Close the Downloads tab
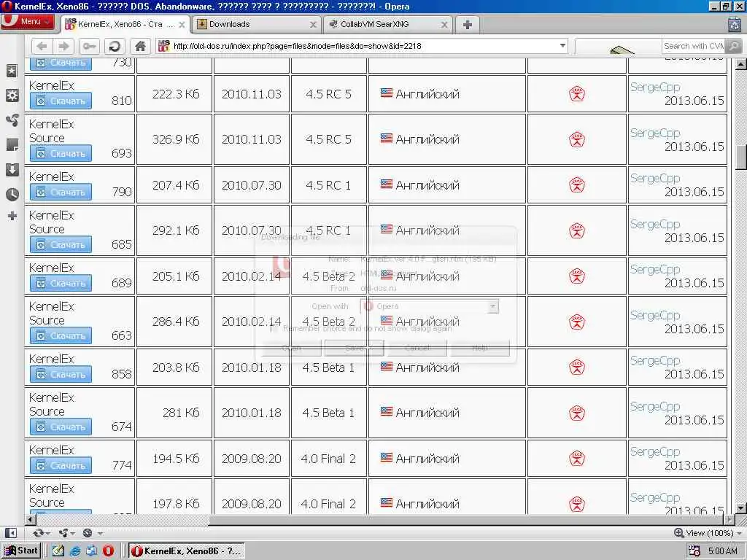 (x=313, y=25)
